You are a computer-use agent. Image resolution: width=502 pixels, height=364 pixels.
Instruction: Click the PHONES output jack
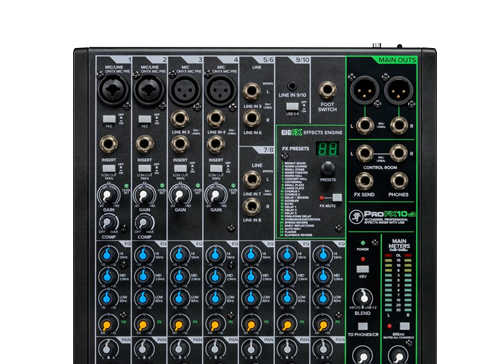click(x=399, y=181)
